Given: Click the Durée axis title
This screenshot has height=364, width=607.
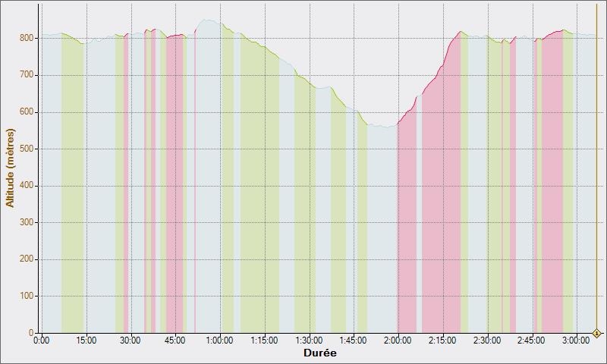Looking at the screenshot, I should pyautogui.click(x=319, y=353).
